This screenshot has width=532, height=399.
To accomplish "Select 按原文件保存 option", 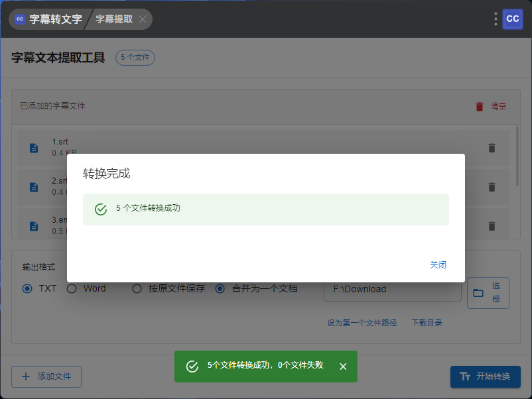I will 137,289.
